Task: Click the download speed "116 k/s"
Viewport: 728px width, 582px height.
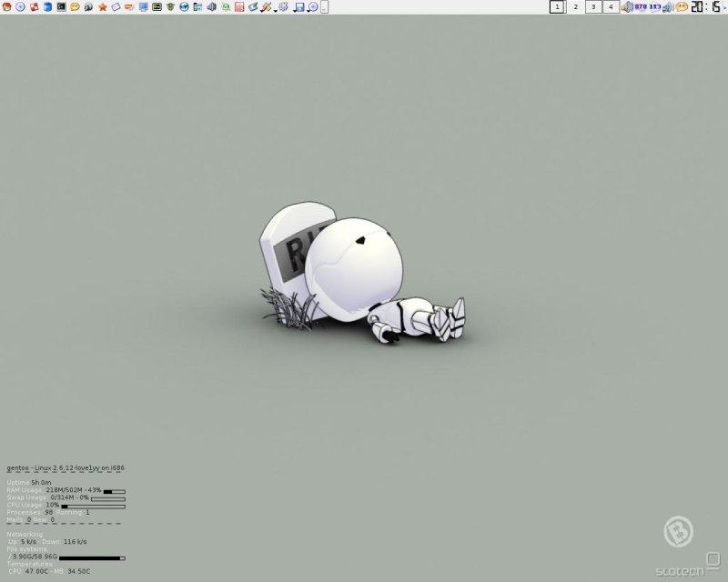Action: click(75, 542)
